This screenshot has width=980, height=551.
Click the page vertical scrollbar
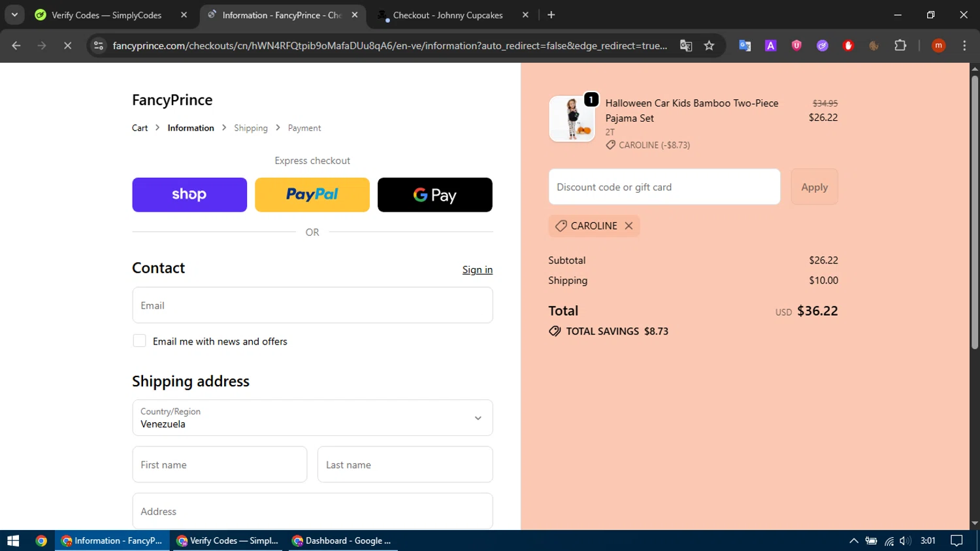[975, 212]
